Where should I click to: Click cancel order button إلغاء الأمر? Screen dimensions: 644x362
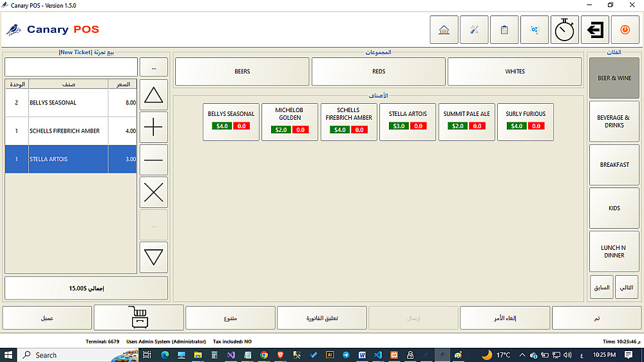tap(505, 318)
